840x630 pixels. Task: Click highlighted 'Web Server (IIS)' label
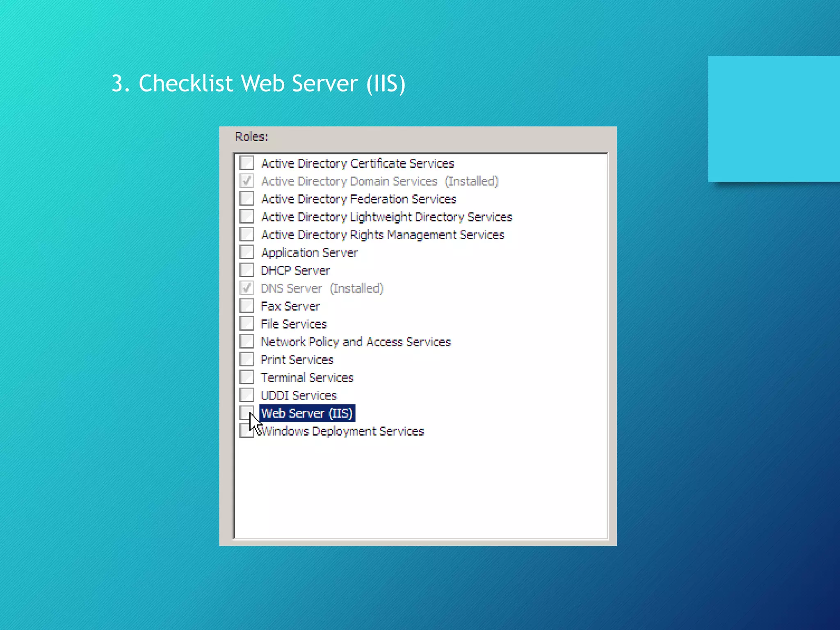(x=307, y=413)
